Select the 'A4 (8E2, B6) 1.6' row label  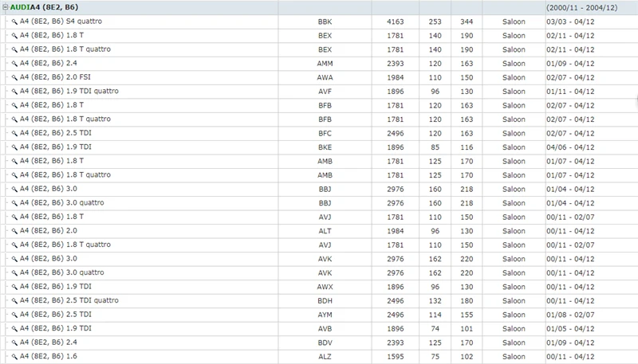pyautogui.click(x=49, y=356)
